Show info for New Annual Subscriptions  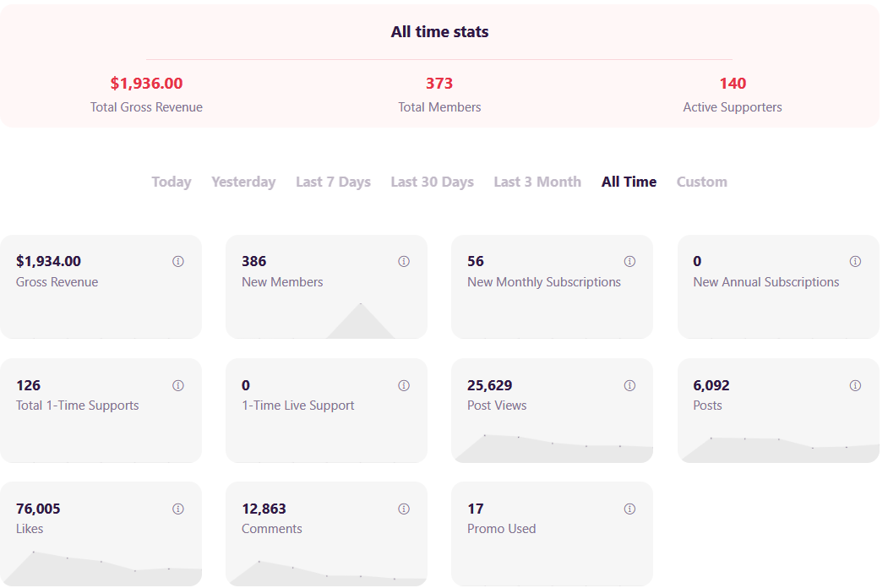pyautogui.click(x=855, y=261)
